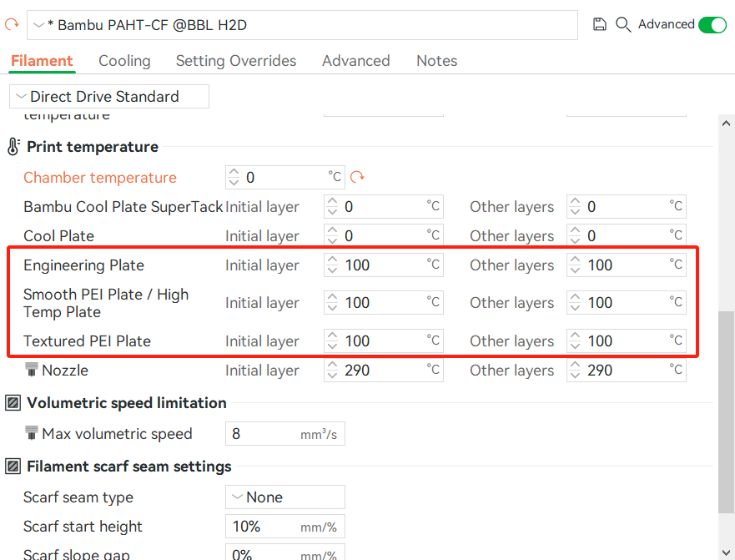Edit Engineering Plate Other layers temperature

click(x=627, y=265)
